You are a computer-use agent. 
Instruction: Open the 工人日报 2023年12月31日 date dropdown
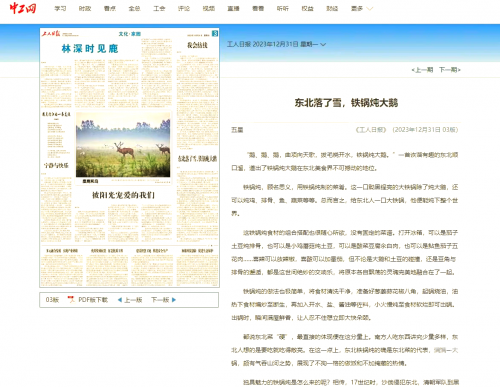pos(276,44)
